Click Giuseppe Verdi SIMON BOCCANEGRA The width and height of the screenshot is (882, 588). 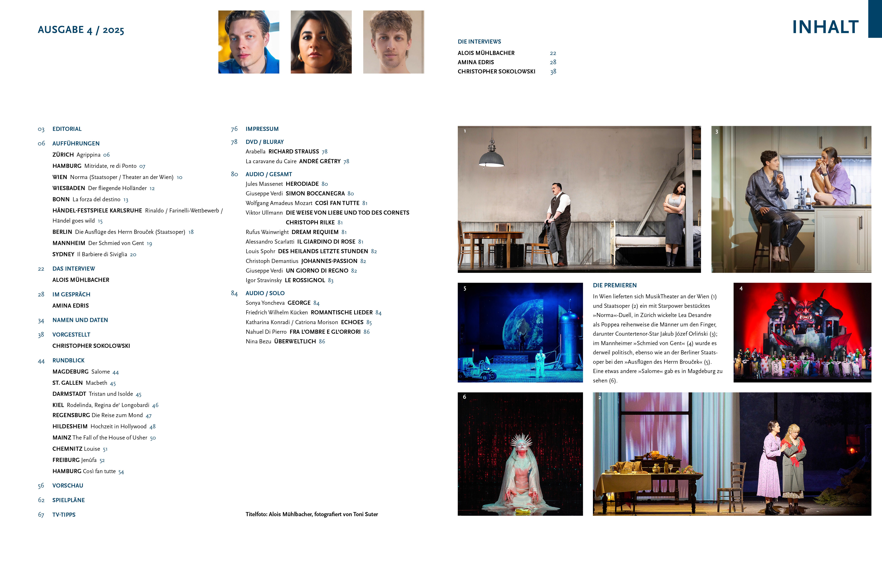tap(300, 194)
